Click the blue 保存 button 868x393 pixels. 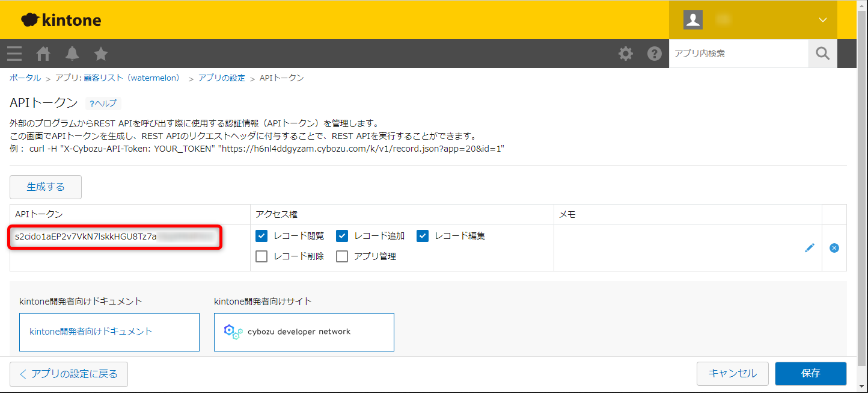click(810, 373)
